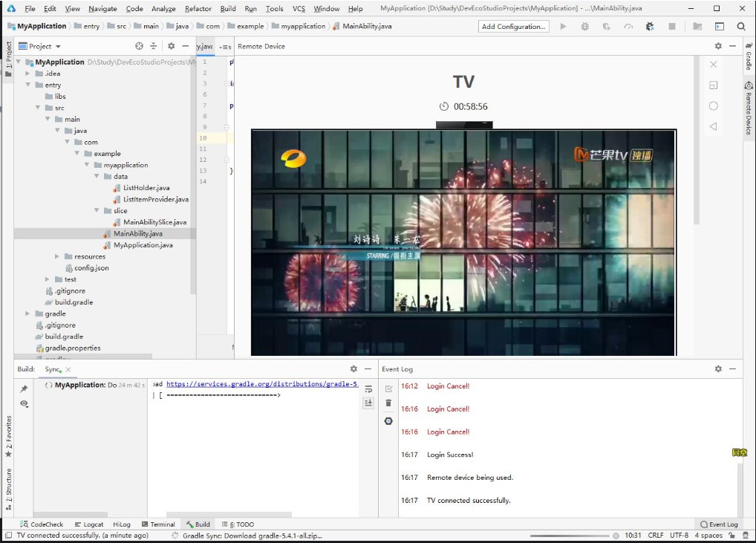
Task: Cancel the Gradle sync progress stop icon
Action: point(616,536)
